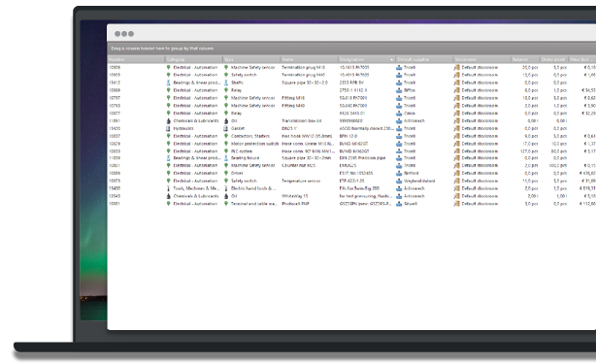Select the 'Shafts' type cell
The width and height of the screenshot is (596, 364).
click(x=237, y=83)
